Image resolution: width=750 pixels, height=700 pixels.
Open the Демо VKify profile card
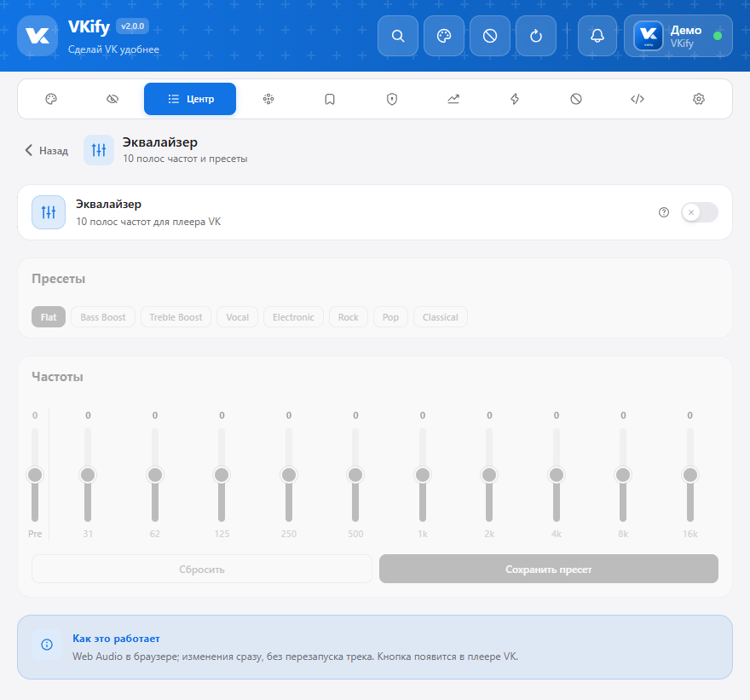click(x=678, y=36)
